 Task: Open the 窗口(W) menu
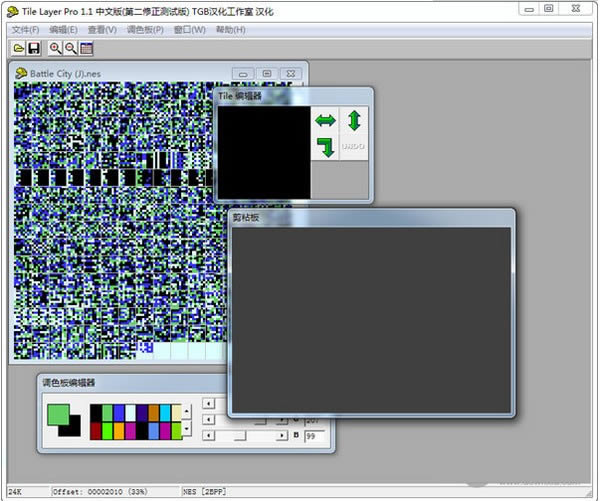(190, 30)
